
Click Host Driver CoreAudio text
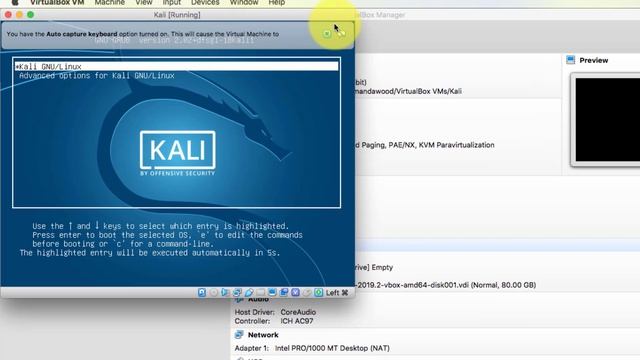pyautogui.click(x=275, y=312)
